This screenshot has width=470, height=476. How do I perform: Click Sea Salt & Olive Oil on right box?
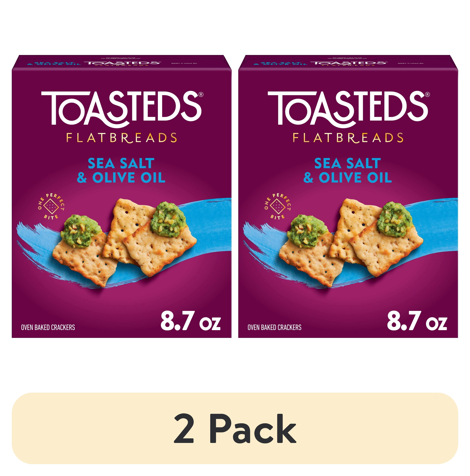coord(348,171)
